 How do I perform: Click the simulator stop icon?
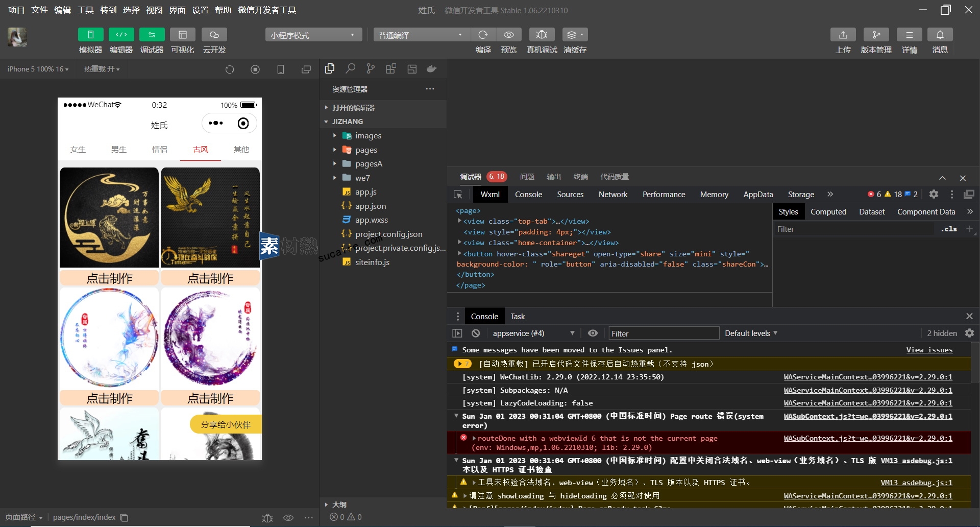(255, 69)
